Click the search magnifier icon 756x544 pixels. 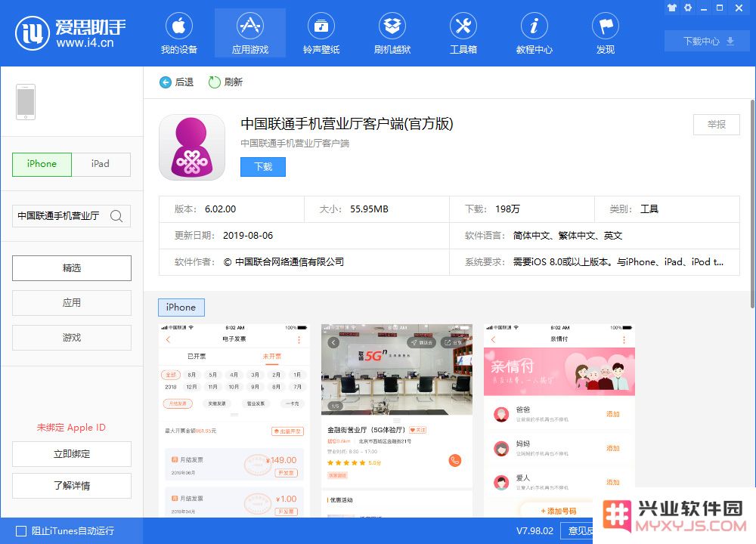pos(116,216)
